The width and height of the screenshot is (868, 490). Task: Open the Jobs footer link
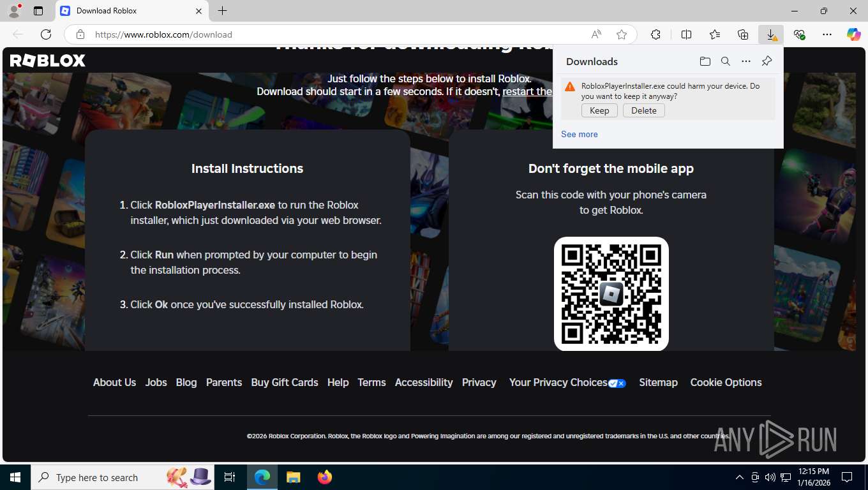pyautogui.click(x=156, y=382)
